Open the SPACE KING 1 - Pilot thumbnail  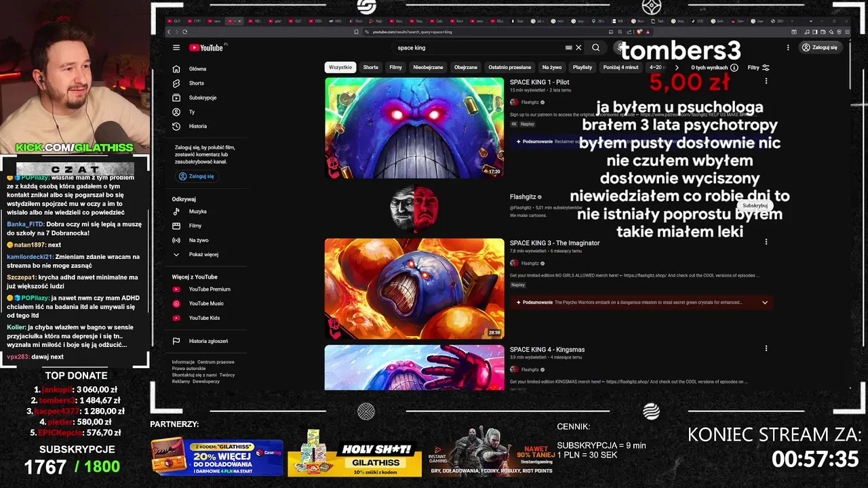(x=414, y=127)
